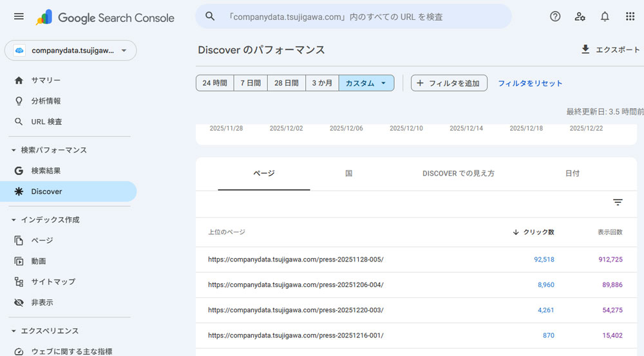Click the 2025/12/10 chart axis date
The image size is (644, 356).
point(406,128)
